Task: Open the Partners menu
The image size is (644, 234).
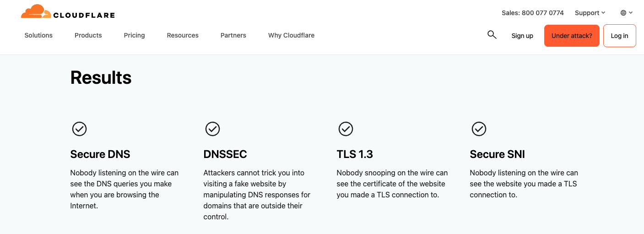Action: pyautogui.click(x=233, y=35)
